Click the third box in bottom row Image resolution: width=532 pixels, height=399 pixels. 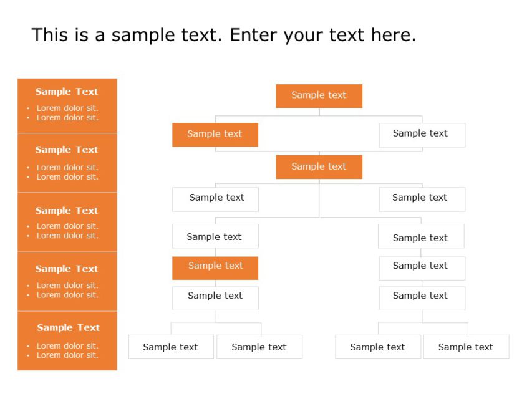click(378, 347)
